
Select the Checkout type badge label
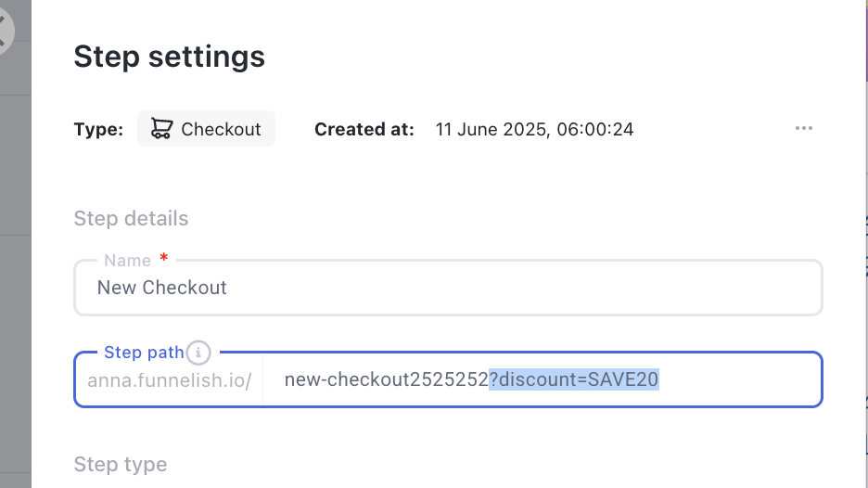click(221, 129)
